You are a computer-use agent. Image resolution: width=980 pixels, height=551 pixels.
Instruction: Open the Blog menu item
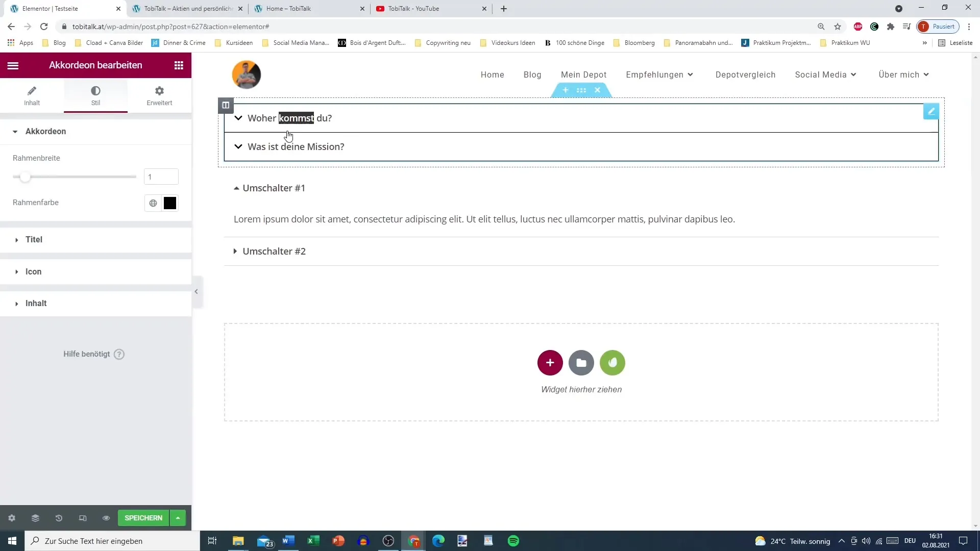pos(532,75)
